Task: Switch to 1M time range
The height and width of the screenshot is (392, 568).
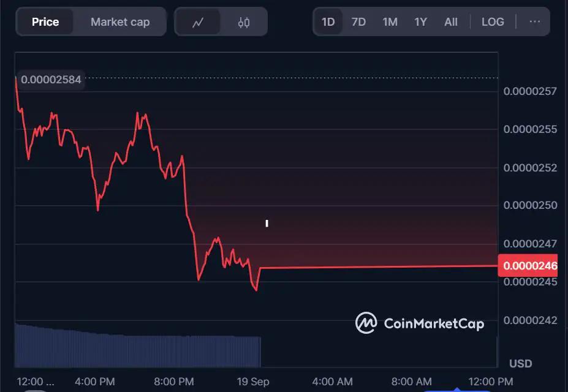Action: (x=390, y=22)
